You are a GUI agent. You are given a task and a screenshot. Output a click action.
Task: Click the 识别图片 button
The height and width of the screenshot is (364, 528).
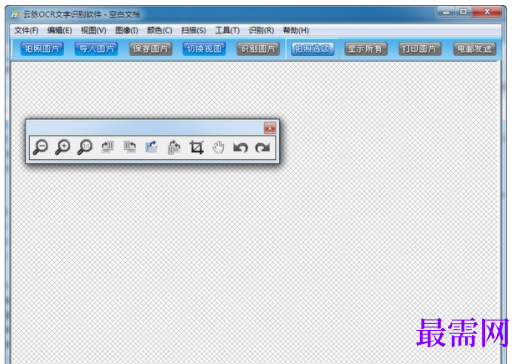tap(258, 49)
